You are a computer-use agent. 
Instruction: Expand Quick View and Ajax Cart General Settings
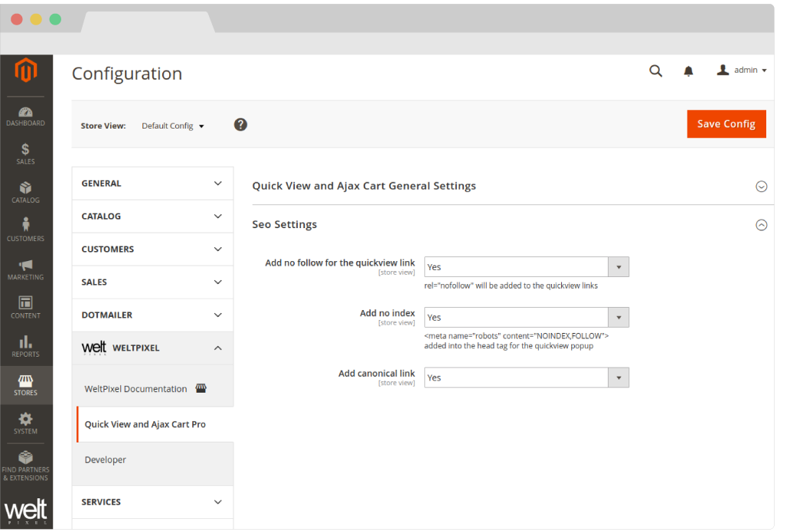coord(761,186)
